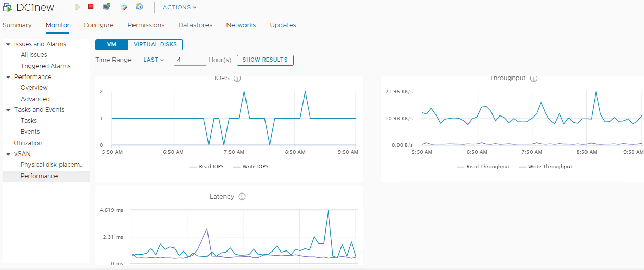Select Overview under Performance
This screenshot has width=644, height=270.
pyautogui.click(x=34, y=88)
